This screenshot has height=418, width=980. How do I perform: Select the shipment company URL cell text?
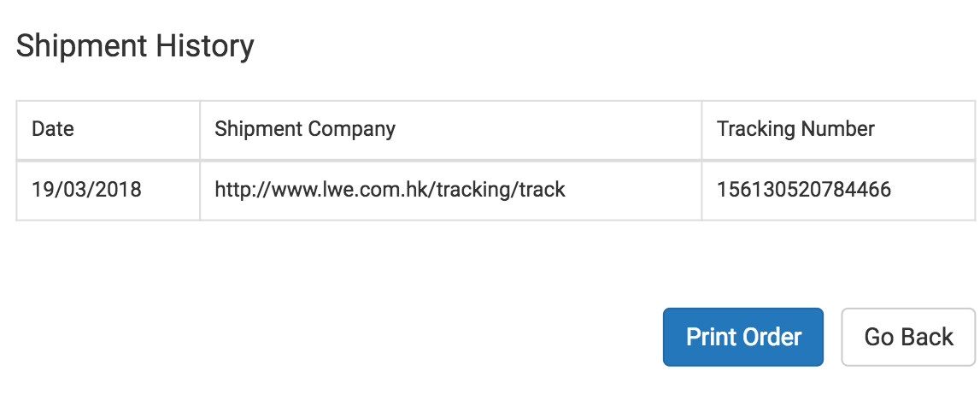click(x=390, y=189)
